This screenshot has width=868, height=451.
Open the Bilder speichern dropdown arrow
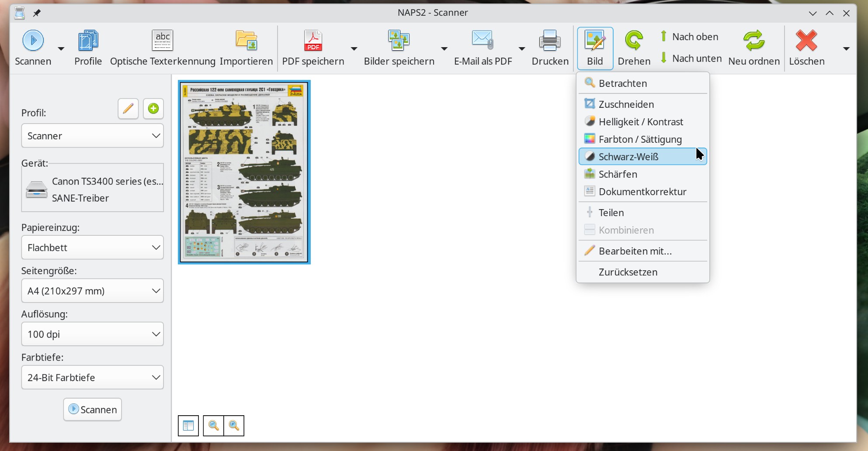[x=444, y=48]
